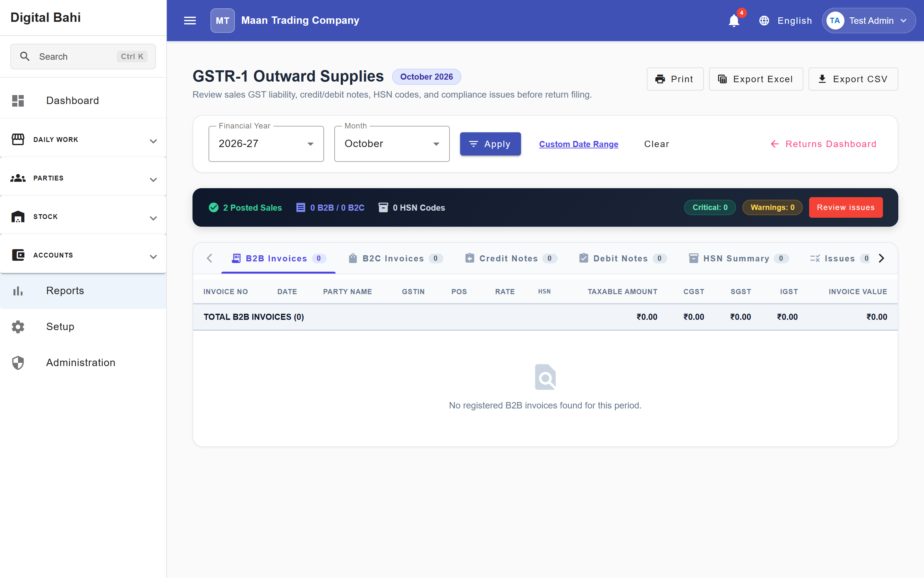Click the globe language icon
The width and height of the screenshot is (924, 578).
764,21
